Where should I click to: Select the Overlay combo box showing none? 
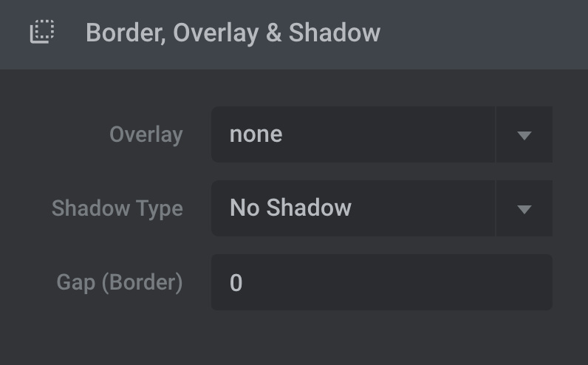pyautogui.click(x=382, y=134)
